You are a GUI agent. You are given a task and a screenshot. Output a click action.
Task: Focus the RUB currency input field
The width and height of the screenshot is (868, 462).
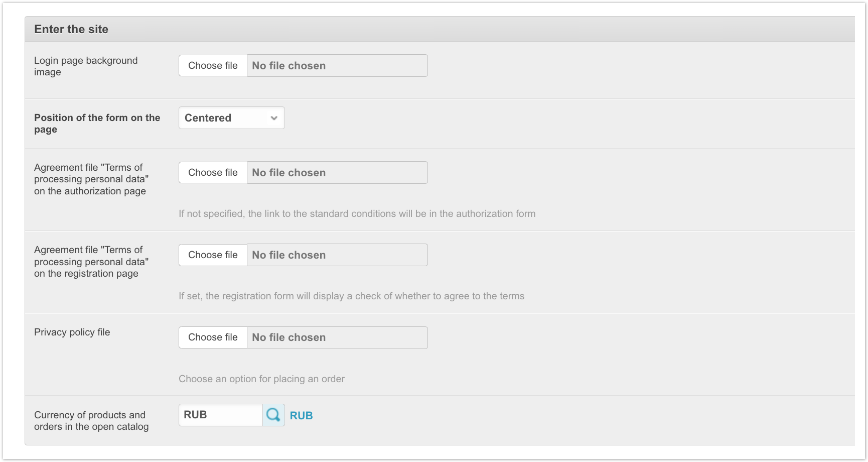coord(221,415)
